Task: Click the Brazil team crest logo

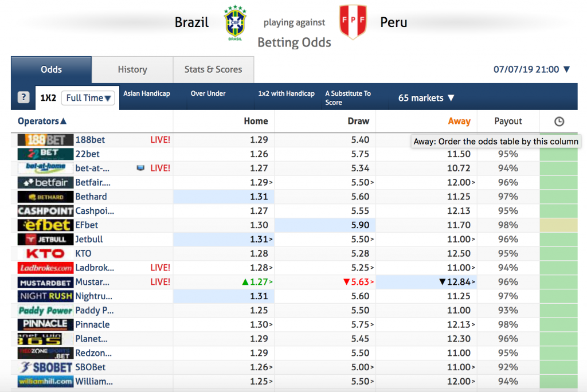Action: [x=234, y=23]
